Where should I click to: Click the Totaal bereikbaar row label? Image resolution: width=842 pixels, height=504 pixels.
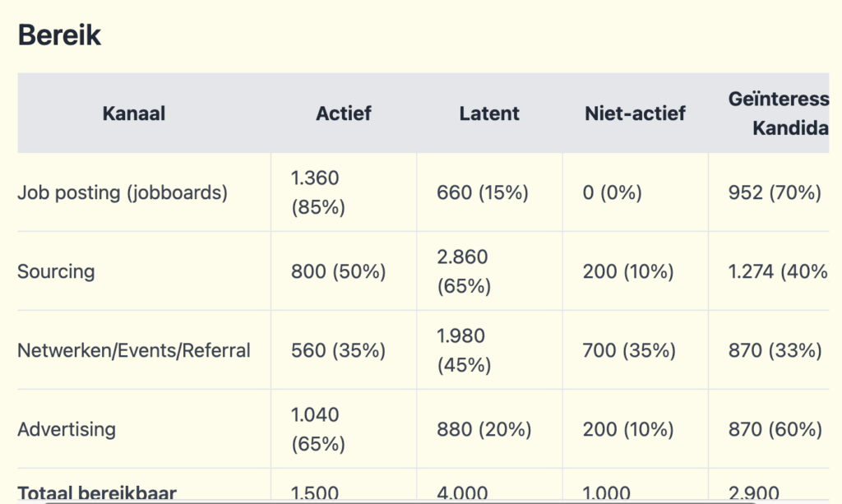(97, 493)
